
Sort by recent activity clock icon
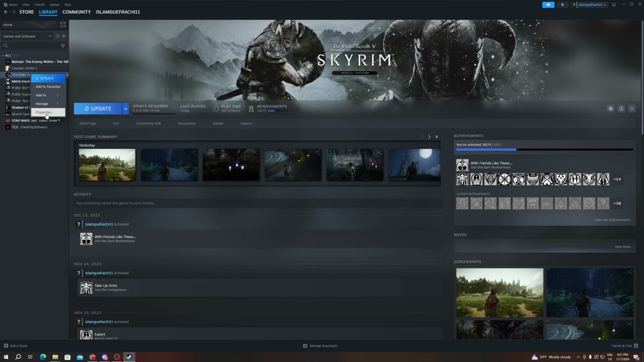[57, 36]
